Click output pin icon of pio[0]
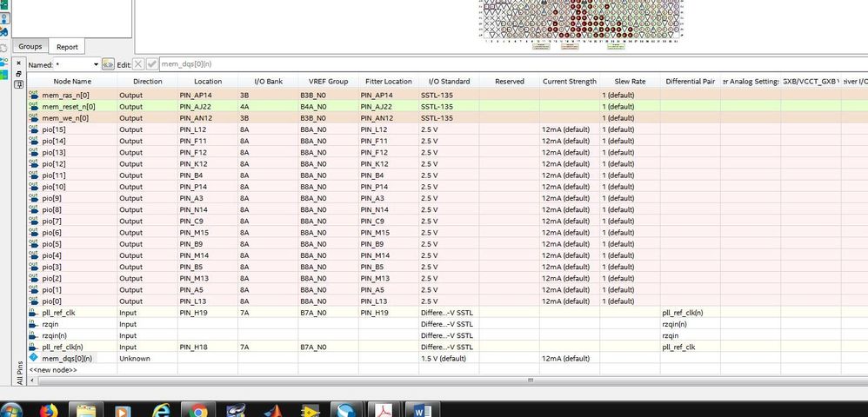Viewport: 868px width, 417px height. pos(34,301)
